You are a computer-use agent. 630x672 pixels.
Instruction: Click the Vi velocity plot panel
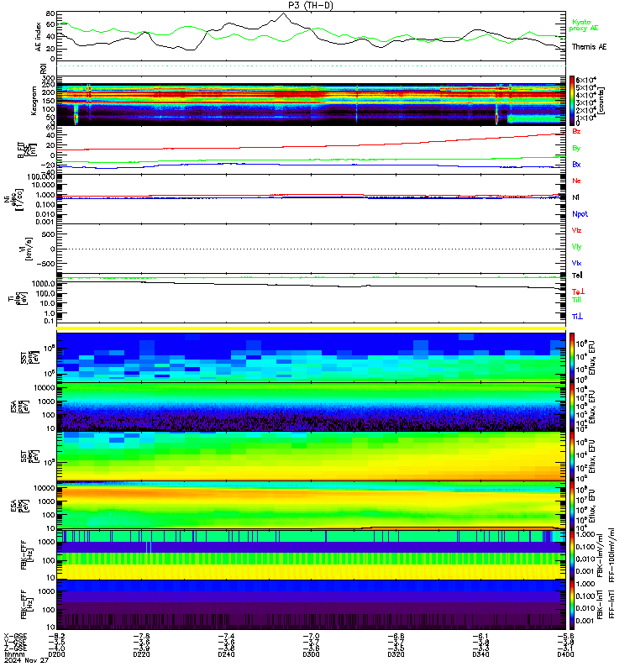coord(311,249)
